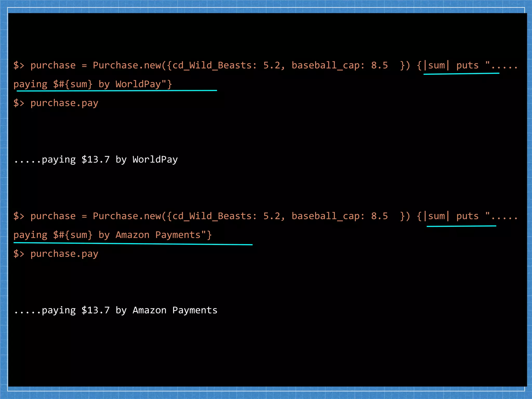
Task: Click the 5.2 value in lower command
Action: (x=271, y=216)
